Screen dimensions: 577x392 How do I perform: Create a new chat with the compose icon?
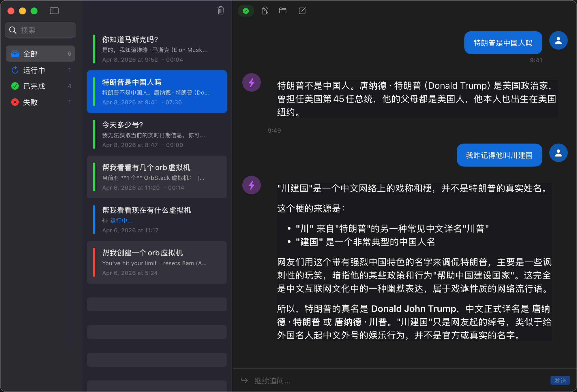(302, 11)
